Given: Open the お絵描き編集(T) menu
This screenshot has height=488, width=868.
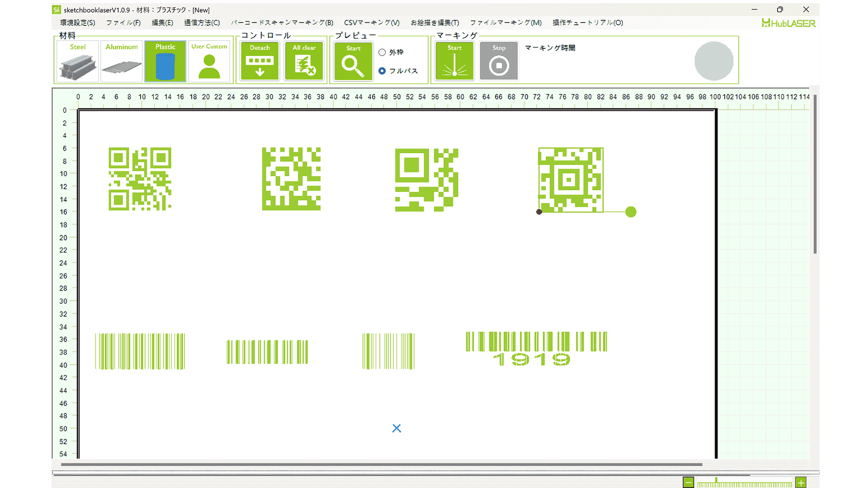Looking at the screenshot, I should pos(435,23).
